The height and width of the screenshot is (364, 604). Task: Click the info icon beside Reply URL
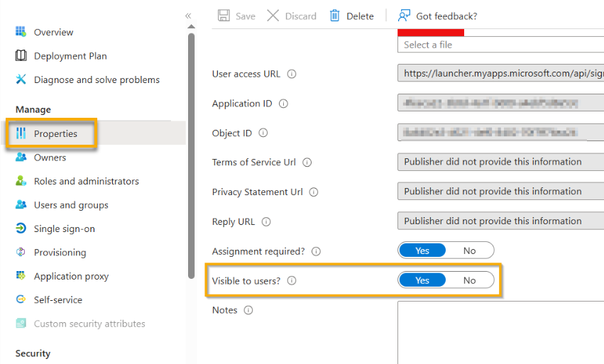coord(266,222)
